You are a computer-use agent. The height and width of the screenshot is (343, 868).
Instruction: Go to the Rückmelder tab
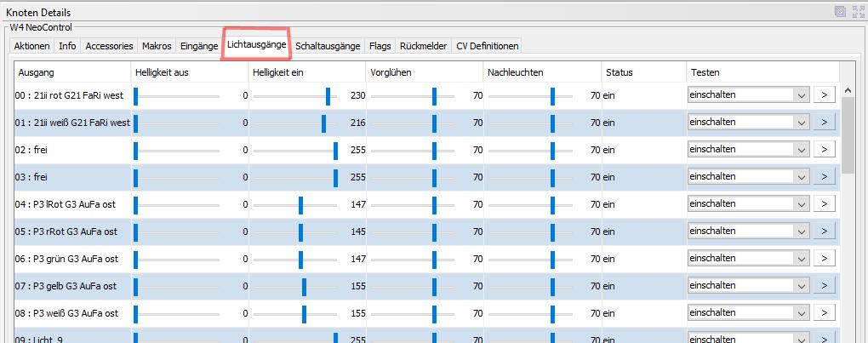423,46
